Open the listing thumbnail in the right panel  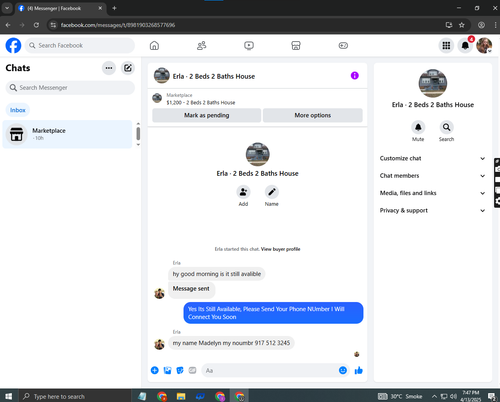433,83
